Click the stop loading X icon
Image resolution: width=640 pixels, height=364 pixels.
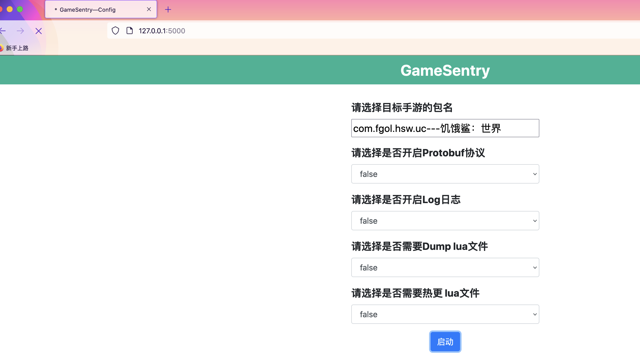pos(39,31)
